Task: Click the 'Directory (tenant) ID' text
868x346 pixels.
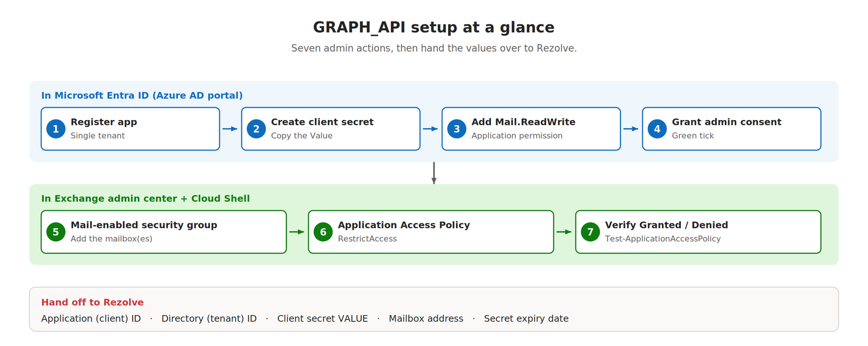Action: (x=209, y=319)
